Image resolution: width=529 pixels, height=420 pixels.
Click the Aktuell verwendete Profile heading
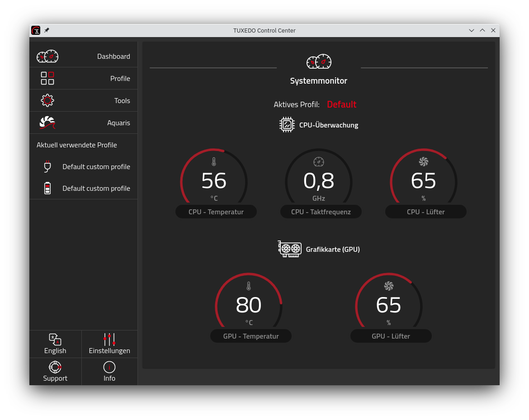(x=76, y=145)
